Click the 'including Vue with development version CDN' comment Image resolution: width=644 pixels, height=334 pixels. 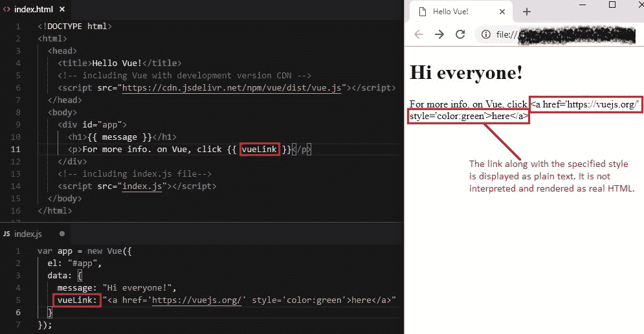point(184,76)
